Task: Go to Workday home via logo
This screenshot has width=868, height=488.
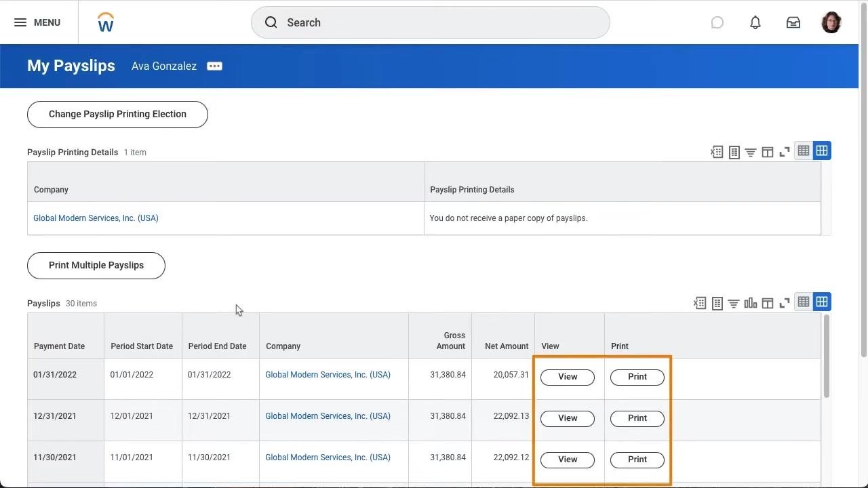Action: point(106,22)
